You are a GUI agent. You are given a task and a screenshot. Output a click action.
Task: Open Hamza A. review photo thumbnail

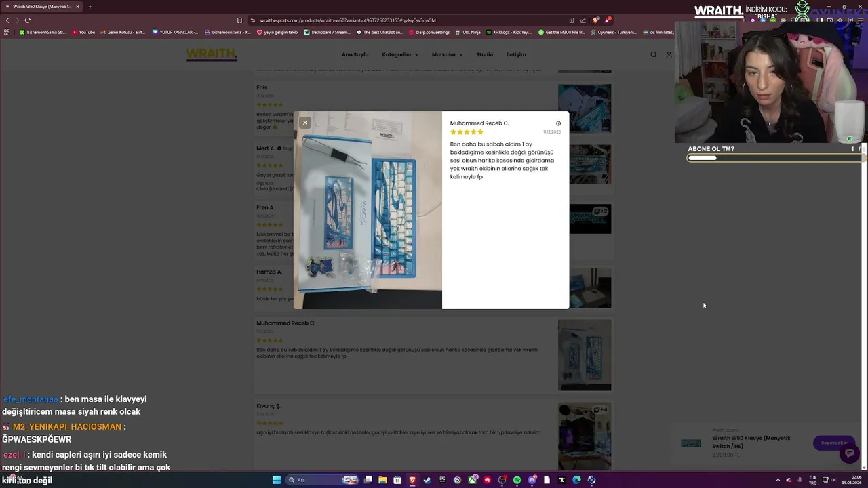585,287
